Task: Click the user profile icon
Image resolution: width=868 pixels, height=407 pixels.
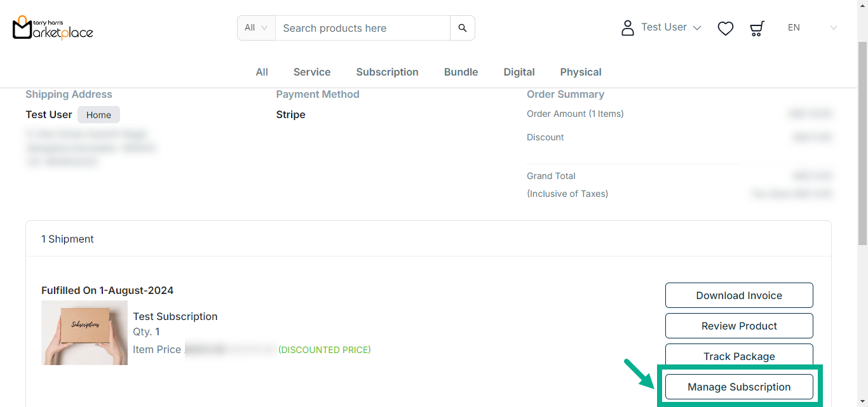Action: [x=627, y=28]
